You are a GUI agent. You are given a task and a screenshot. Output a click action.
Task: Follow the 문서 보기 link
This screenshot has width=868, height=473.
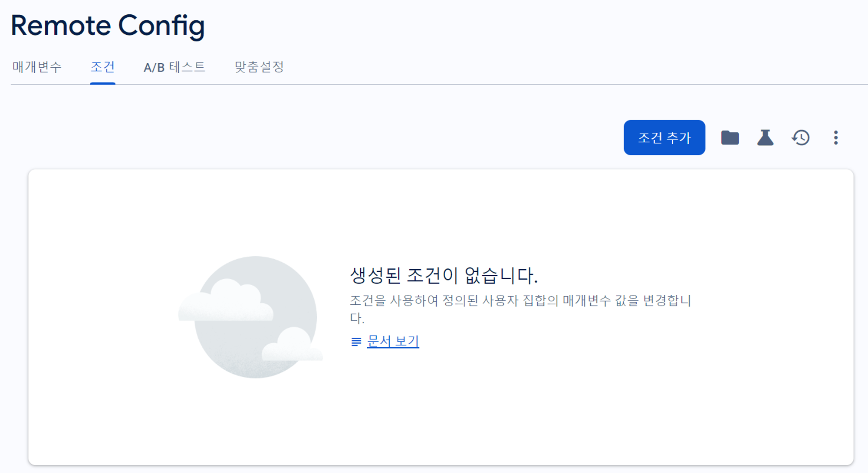pyautogui.click(x=393, y=342)
